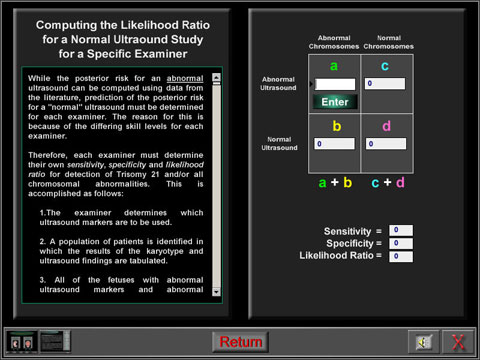
Task: Click the 'a + b' column total label
Action: pos(335,182)
